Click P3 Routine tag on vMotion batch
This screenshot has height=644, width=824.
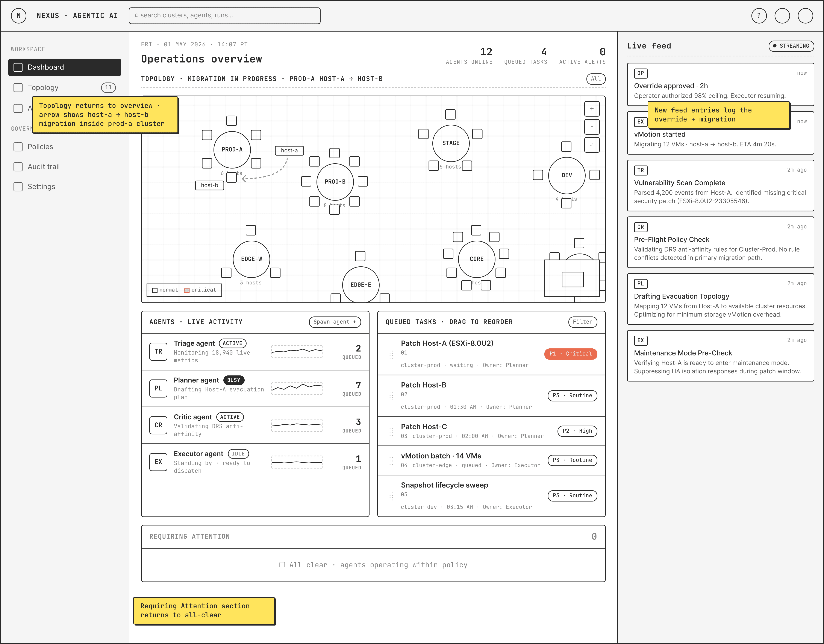tap(572, 460)
